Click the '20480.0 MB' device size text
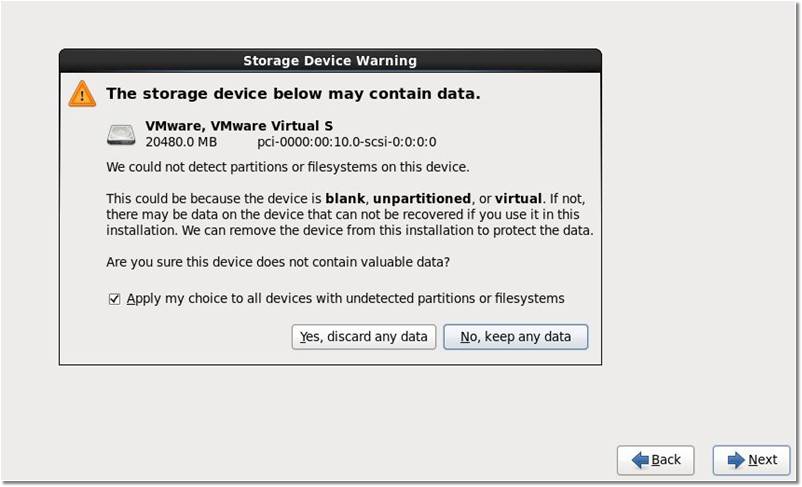This screenshot has height=487, width=802. coord(181,142)
